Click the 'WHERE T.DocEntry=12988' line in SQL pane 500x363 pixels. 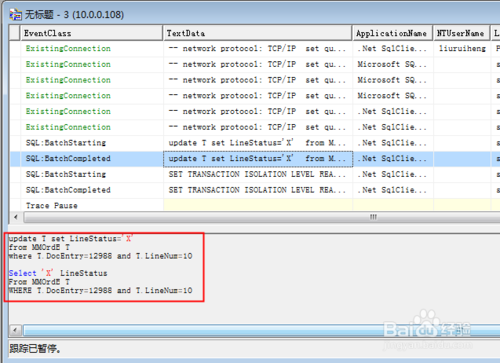(x=100, y=290)
